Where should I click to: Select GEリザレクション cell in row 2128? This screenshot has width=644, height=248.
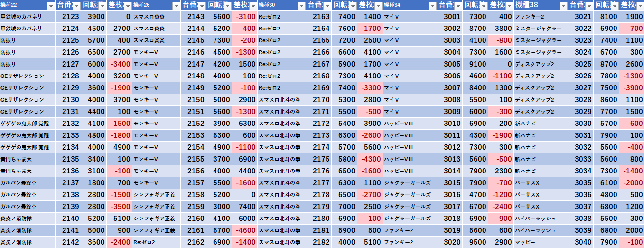[28, 76]
